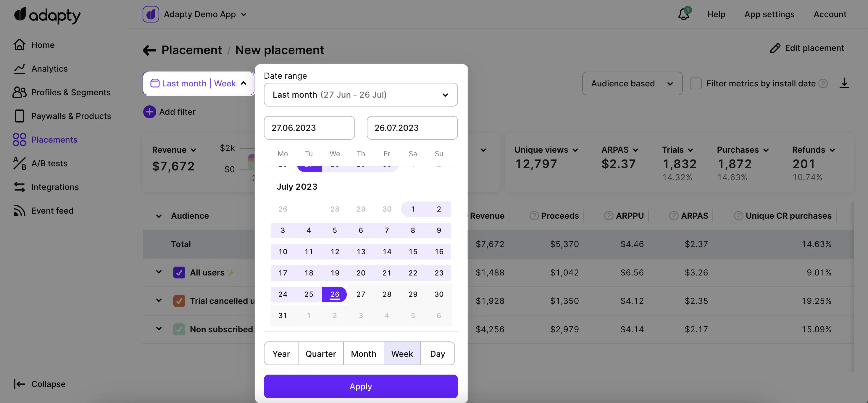Click the download export icon

844,83
